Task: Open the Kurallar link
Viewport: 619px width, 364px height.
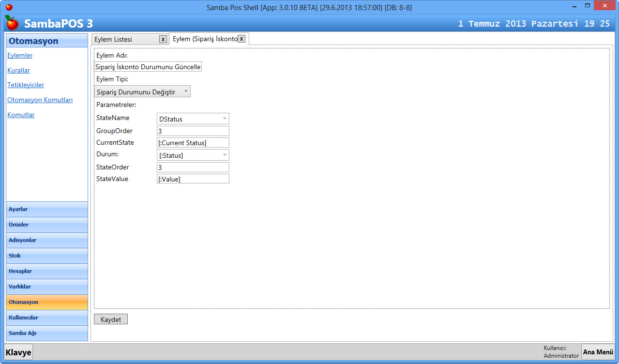Action: point(18,70)
